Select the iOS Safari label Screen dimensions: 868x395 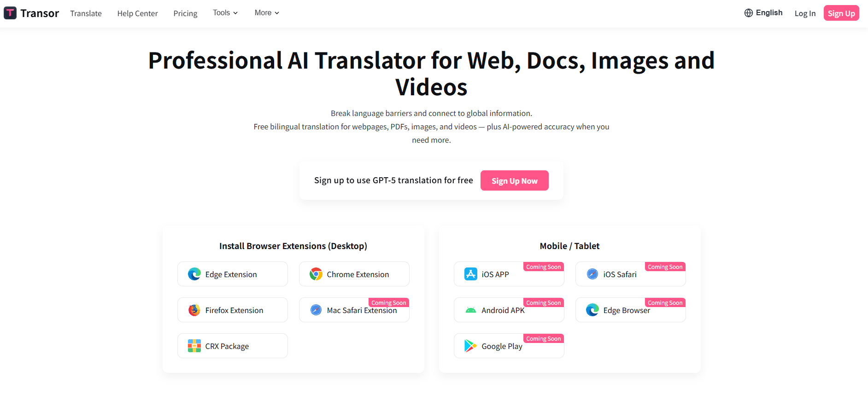click(x=620, y=274)
